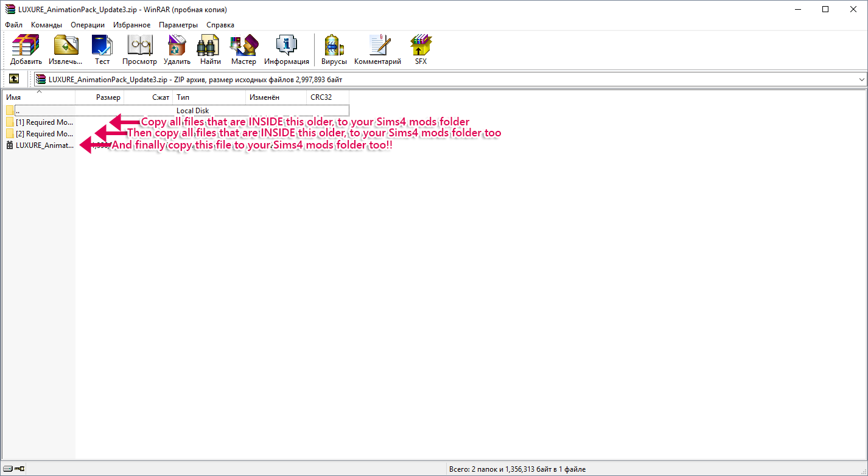Open the Избранное menu
Viewport: 868px width, 476px height.
pyautogui.click(x=132, y=25)
